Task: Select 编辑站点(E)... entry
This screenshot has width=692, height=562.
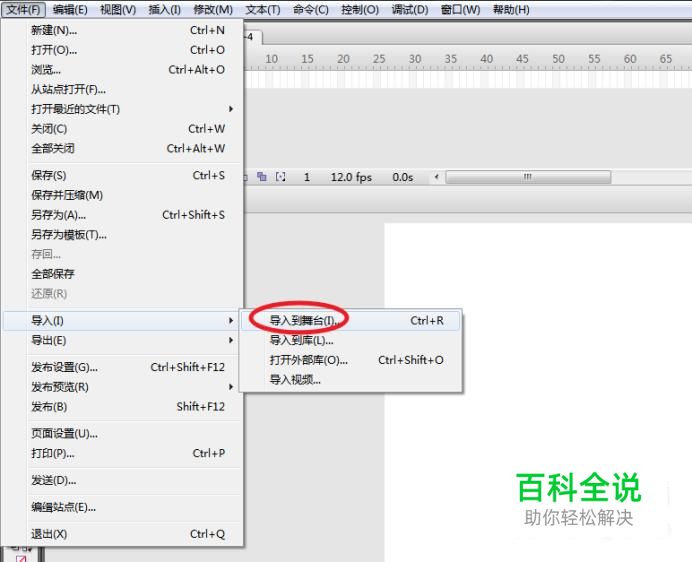Action: 123,507
